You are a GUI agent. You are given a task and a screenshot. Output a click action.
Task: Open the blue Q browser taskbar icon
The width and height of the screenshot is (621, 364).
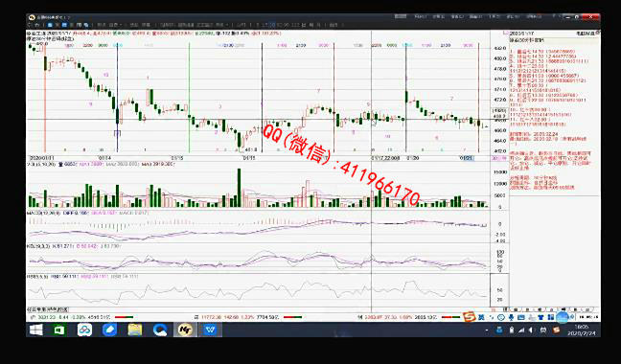160,330
